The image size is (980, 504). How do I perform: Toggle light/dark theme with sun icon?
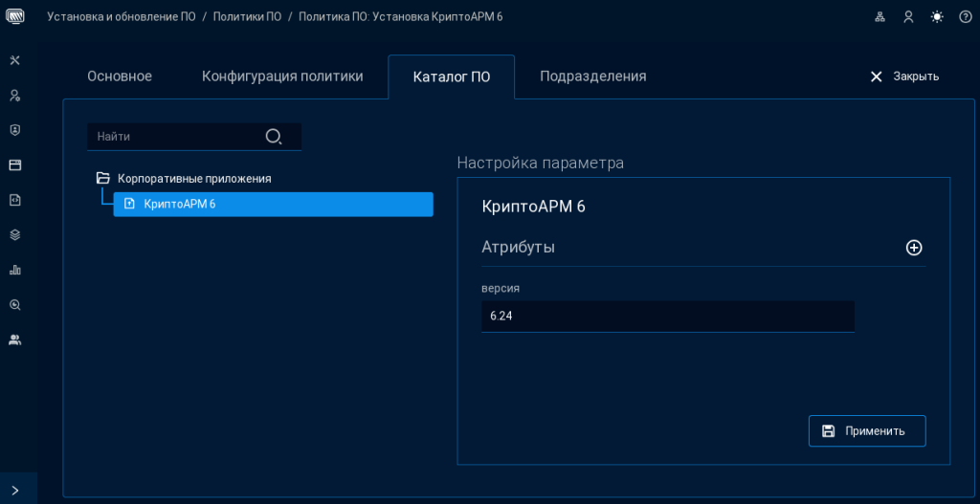(937, 17)
